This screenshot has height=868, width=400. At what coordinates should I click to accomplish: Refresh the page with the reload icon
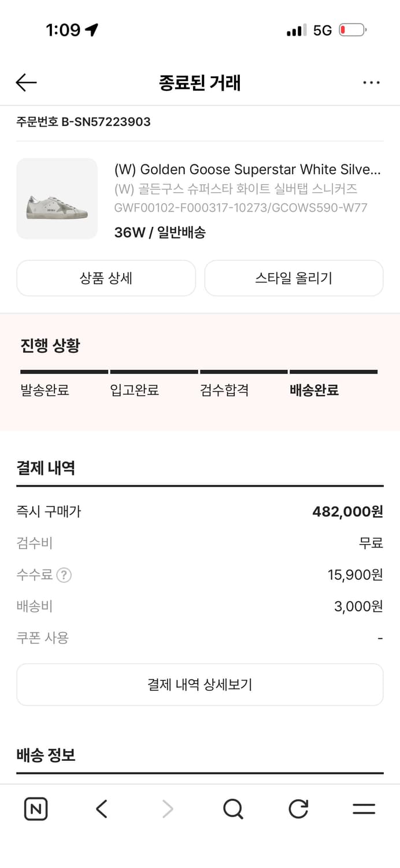(x=298, y=809)
